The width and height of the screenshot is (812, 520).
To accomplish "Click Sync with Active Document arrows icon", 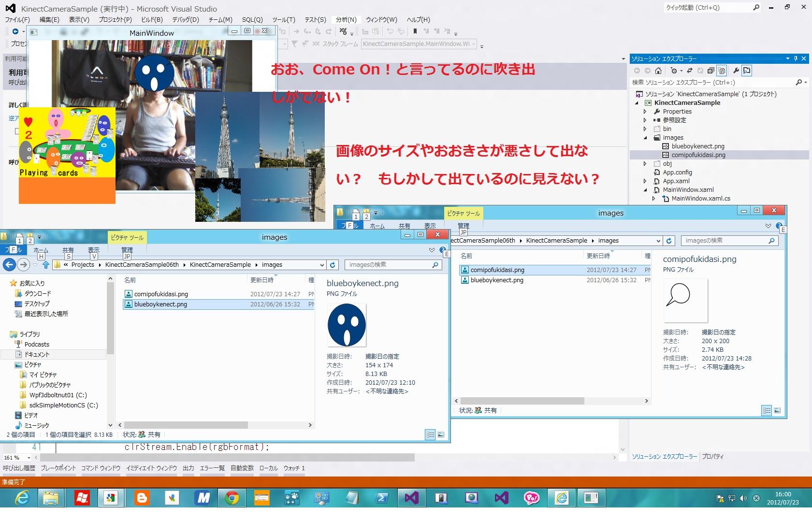I will [690, 71].
